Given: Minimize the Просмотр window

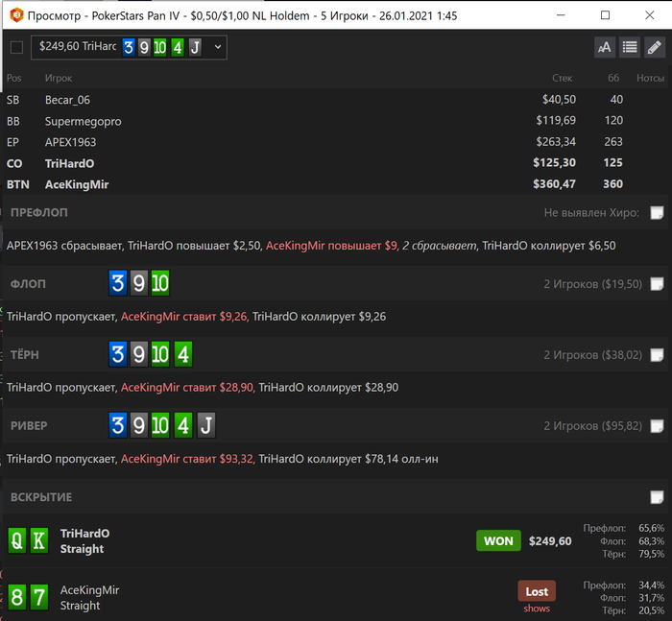Looking at the screenshot, I should pyautogui.click(x=561, y=15).
